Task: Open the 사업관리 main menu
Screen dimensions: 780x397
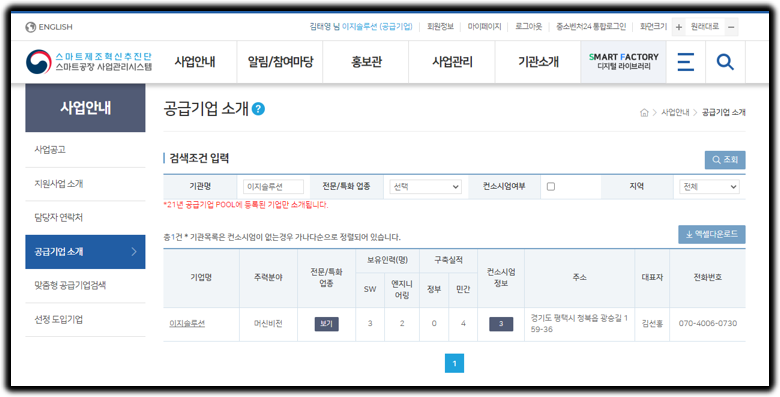Action: point(452,62)
